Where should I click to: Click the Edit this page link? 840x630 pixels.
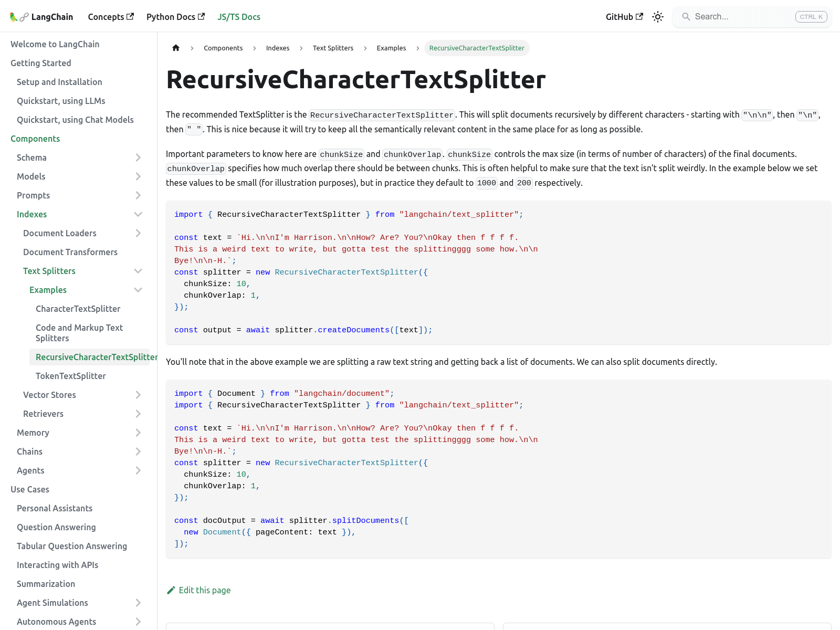pos(198,590)
